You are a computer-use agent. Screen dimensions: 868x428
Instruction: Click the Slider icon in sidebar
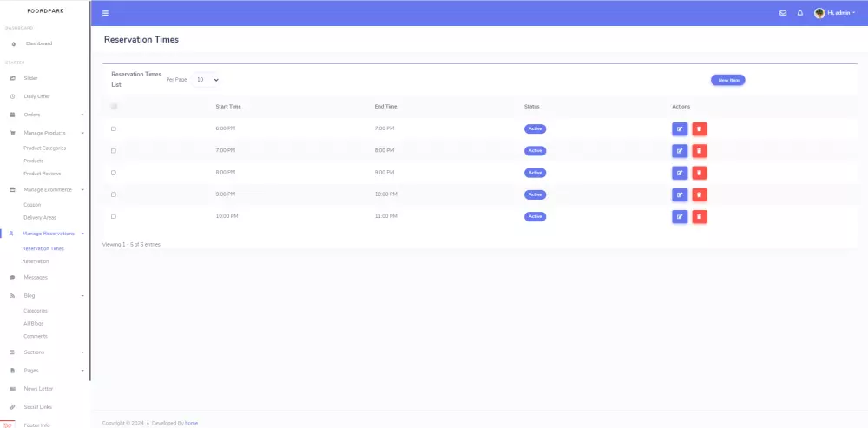pyautogui.click(x=13, y=79)
